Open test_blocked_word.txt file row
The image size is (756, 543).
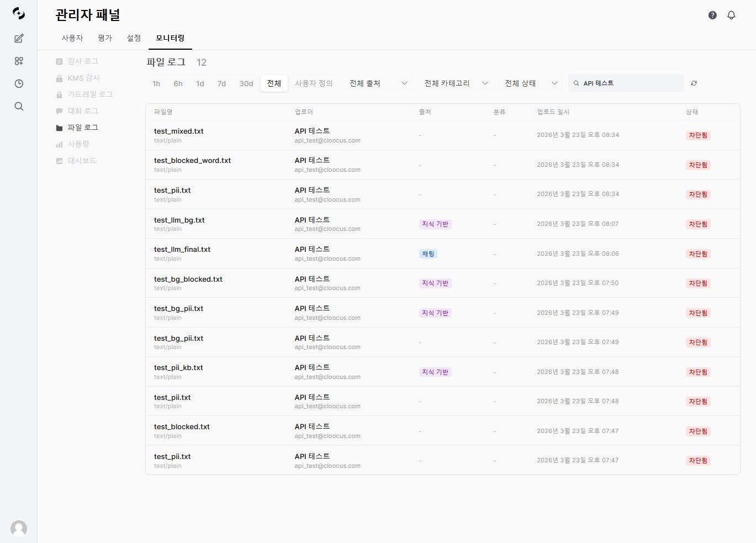click(x=443, y=165)
